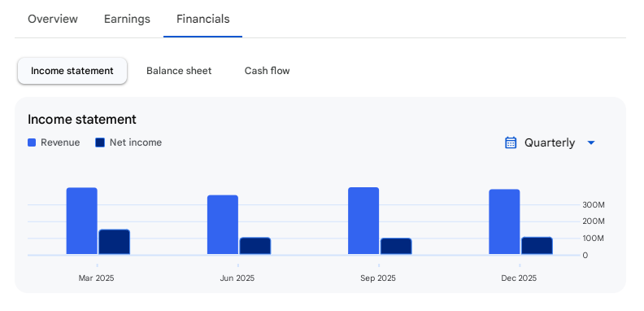
Task: Open the Overview tab
Action: point(53,19)
